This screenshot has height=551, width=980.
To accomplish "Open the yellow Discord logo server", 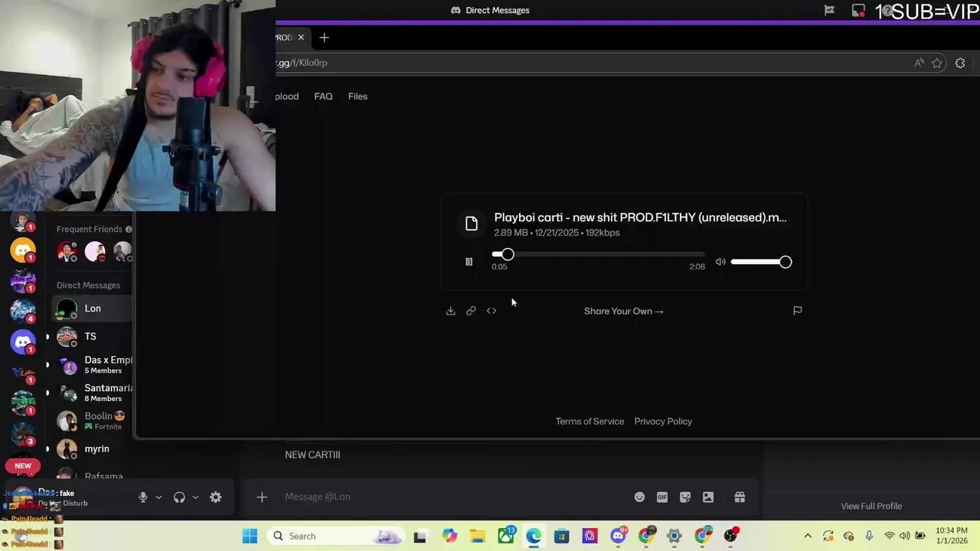I will pyautogui.click(x=22, y=250).
